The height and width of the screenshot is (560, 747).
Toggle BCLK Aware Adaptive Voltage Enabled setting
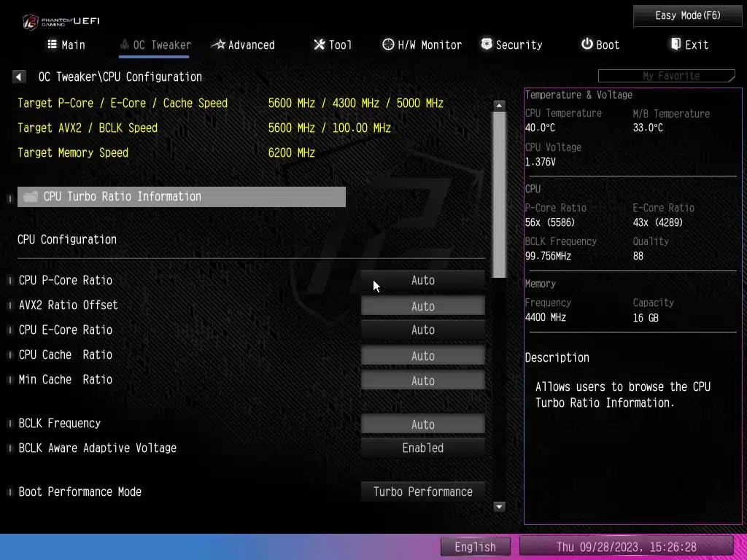pyautogui.click(x=422, y=448)
